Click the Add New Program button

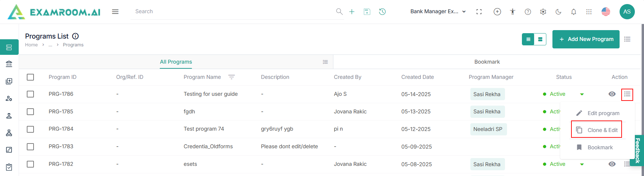tap(586, 39)
